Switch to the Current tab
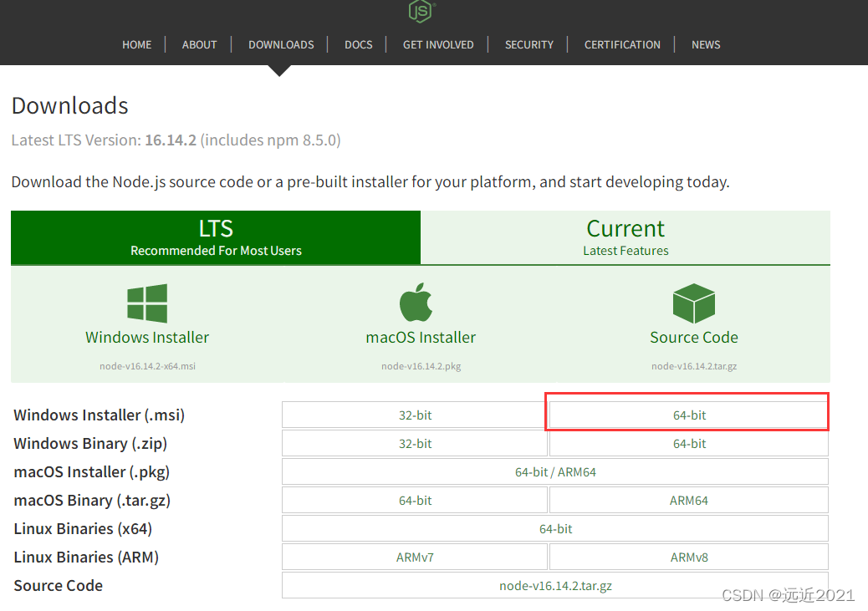The image size is (868, 611). coord(625,237)
